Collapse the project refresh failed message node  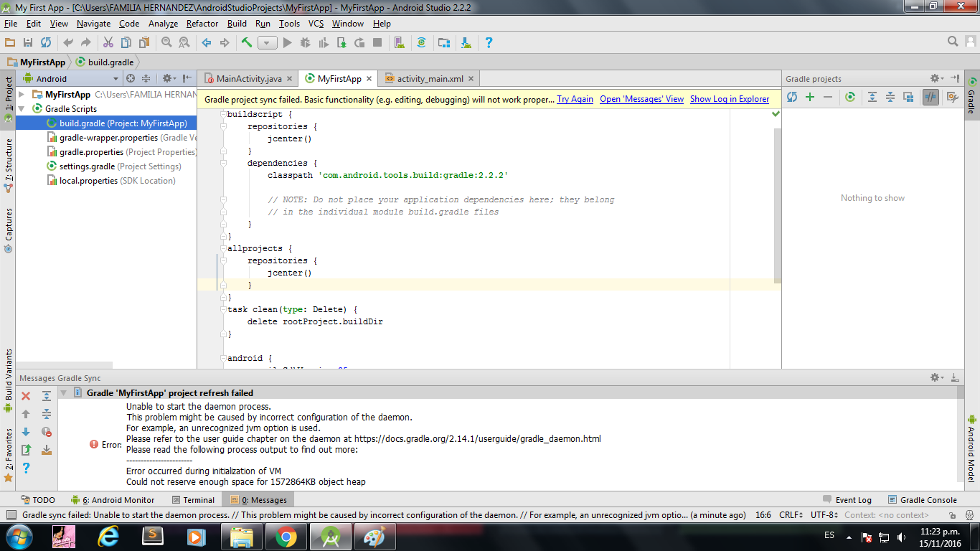(63, 392)
